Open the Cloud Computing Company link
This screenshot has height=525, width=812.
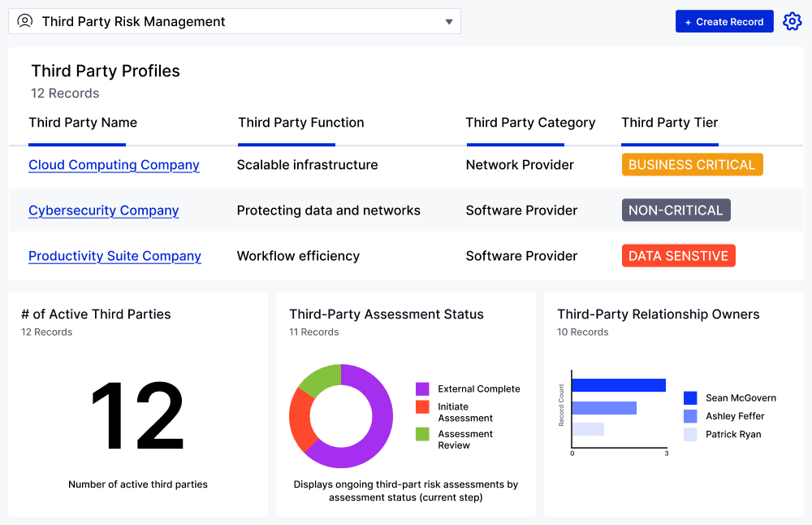pyautogui.click(x=114, y=165)
